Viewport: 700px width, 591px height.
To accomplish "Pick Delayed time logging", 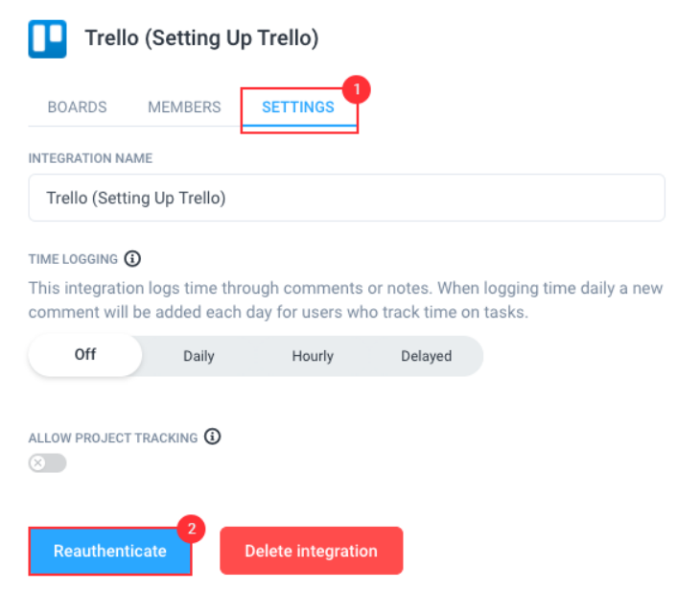I will pyautogui.click(x=426, y=356).
